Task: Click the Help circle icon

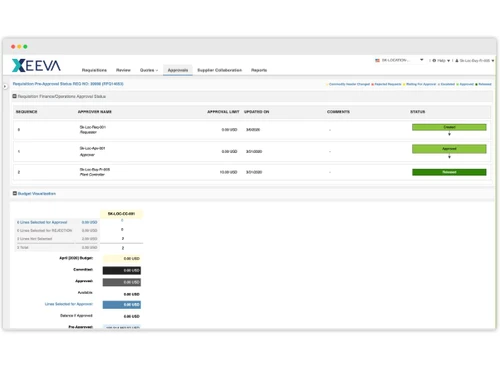Action: click(434, 61)
